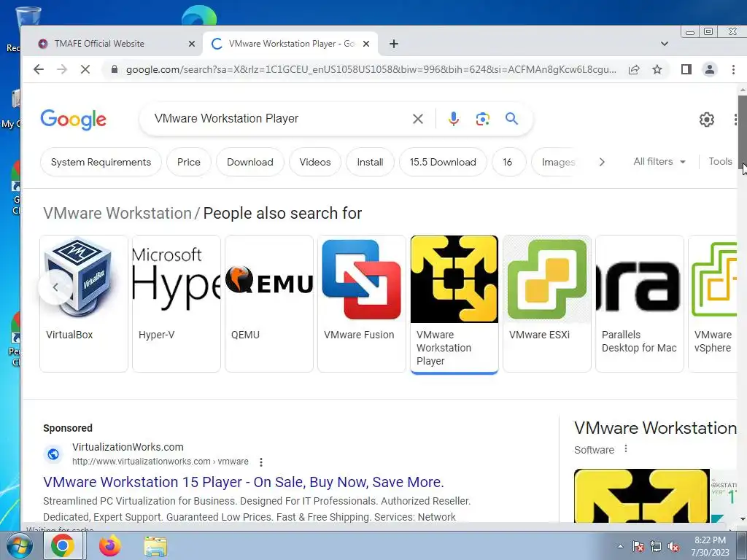Show more filter chips with right chevron
The width and height of the screenshot is (747, 560).
click(602, 162)
